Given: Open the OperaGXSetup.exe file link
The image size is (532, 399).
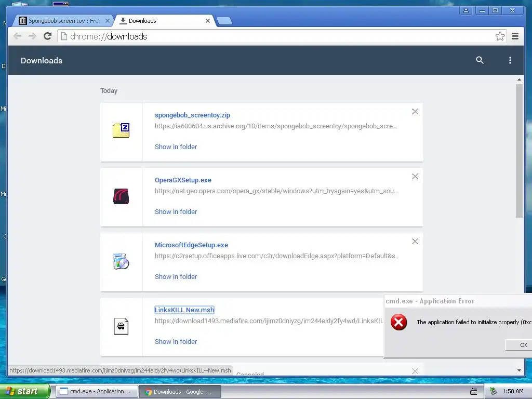Looking at the screenshot, I should click(x=183, y=180).
